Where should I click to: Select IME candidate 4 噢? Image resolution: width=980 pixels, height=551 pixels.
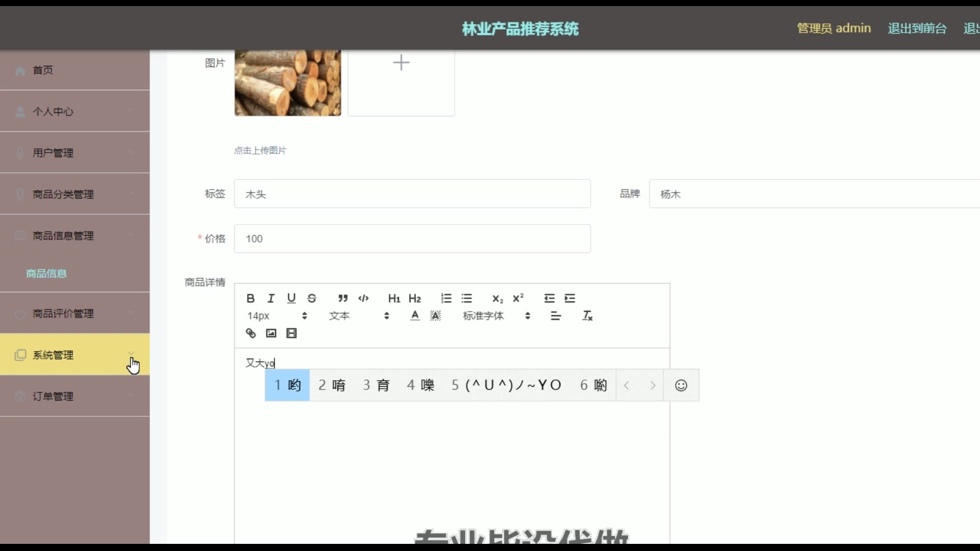pyautogui.click(x=421, y=385)
